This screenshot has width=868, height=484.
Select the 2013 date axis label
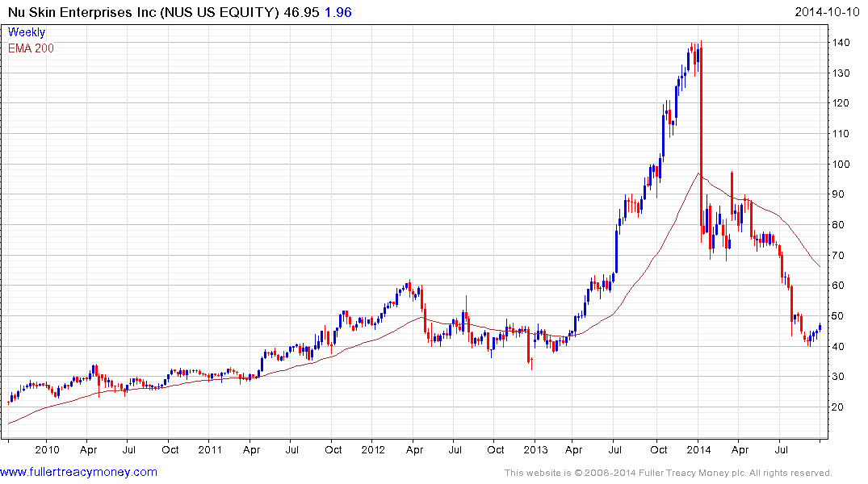pyautogui.click(x=536, y=449)
